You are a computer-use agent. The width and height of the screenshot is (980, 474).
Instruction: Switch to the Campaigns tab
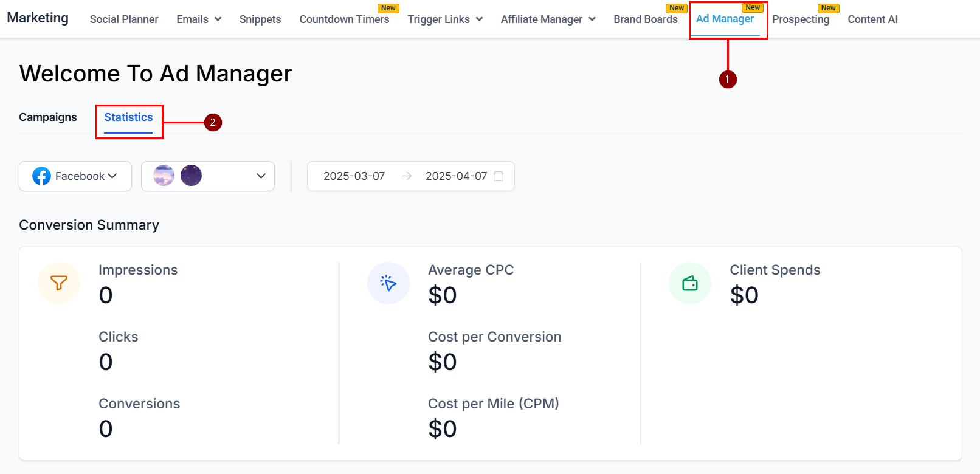[48, 117]
